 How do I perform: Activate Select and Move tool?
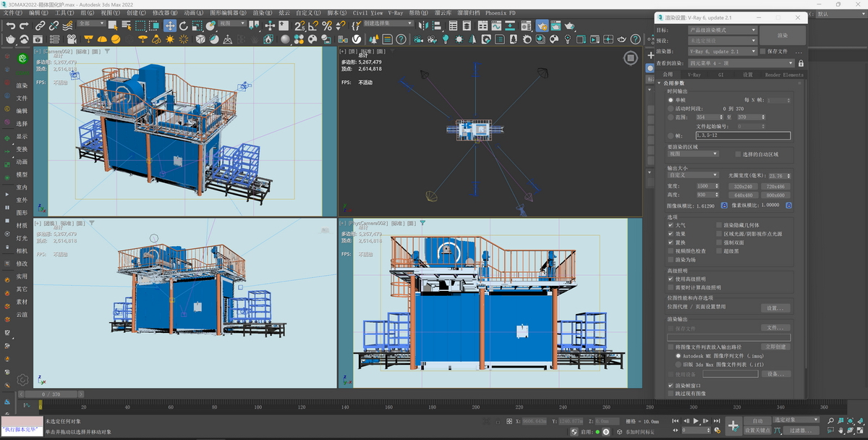[170, 25]
